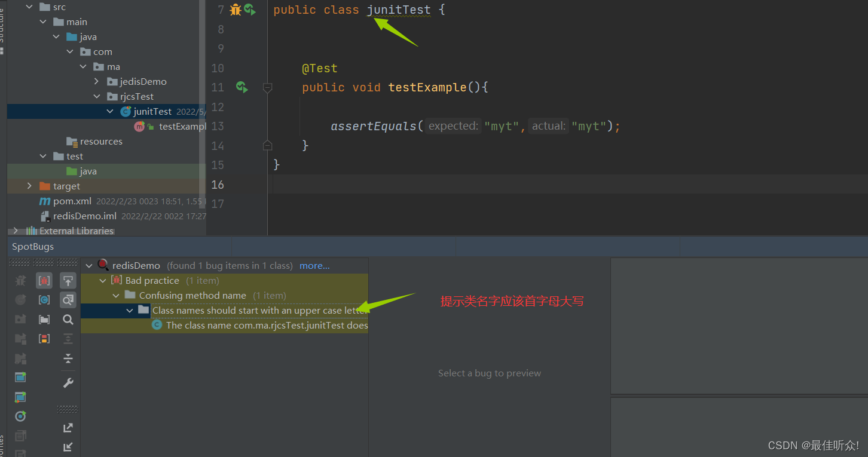
Task: Select the junitTest class in project tree
Action: 152,111
